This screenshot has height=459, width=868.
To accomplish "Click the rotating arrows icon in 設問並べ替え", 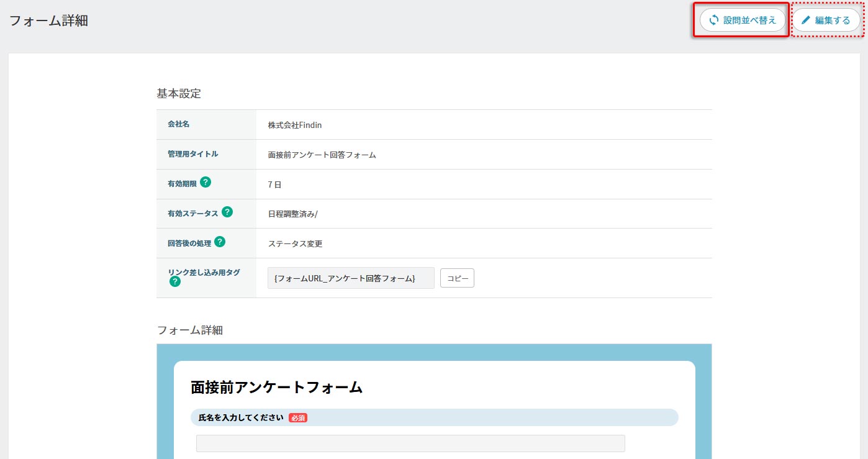I will 714,20.
